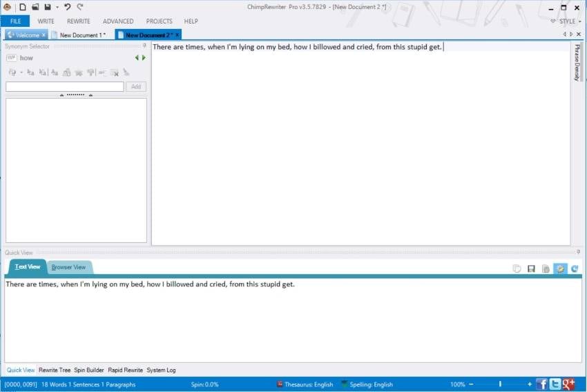
Task: Pin the Quick View panel
Action: [579, 252]
